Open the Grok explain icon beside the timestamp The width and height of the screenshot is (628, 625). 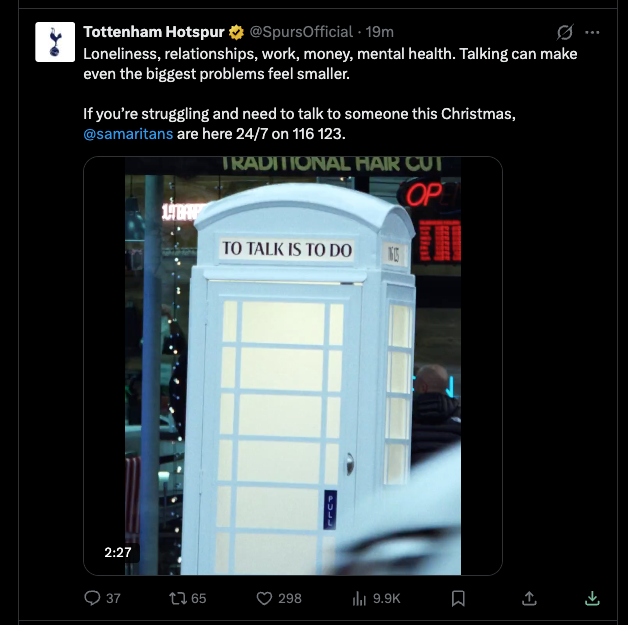click(565, 32)
